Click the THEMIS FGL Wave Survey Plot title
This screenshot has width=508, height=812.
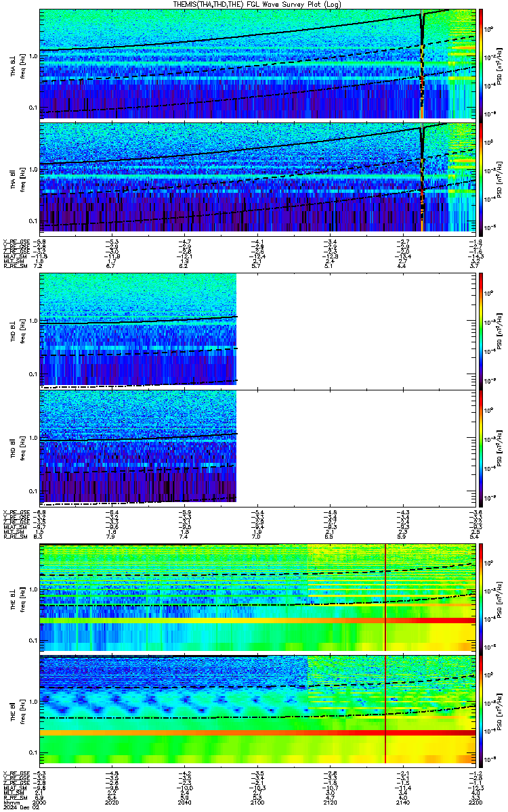(x=256, y=4)
